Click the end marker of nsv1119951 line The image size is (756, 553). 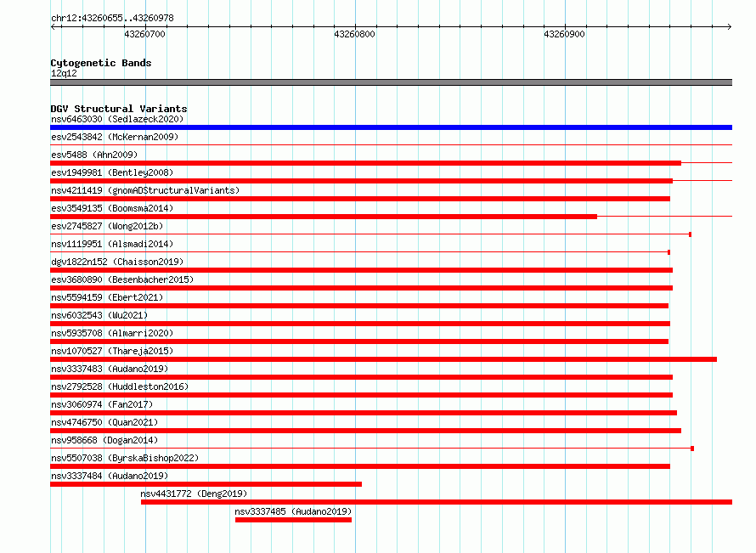[669, 252]
